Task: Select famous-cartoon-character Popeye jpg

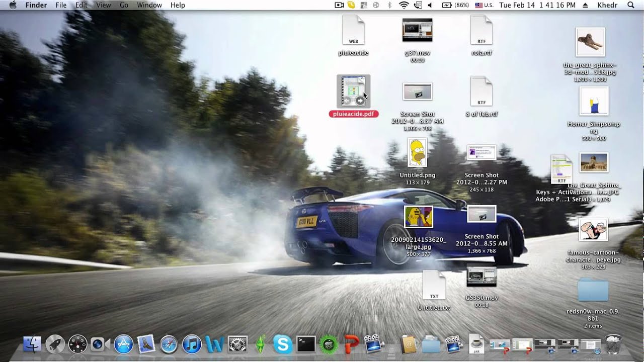Action: (x=594, y=229)
